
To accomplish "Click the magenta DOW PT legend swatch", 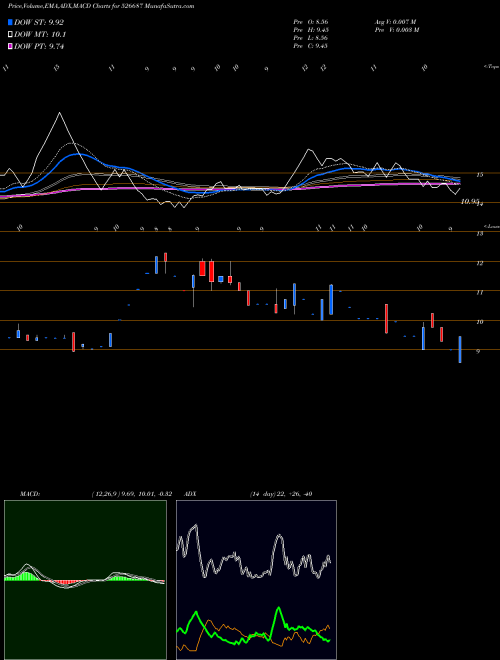I will [x=11, y=46].
